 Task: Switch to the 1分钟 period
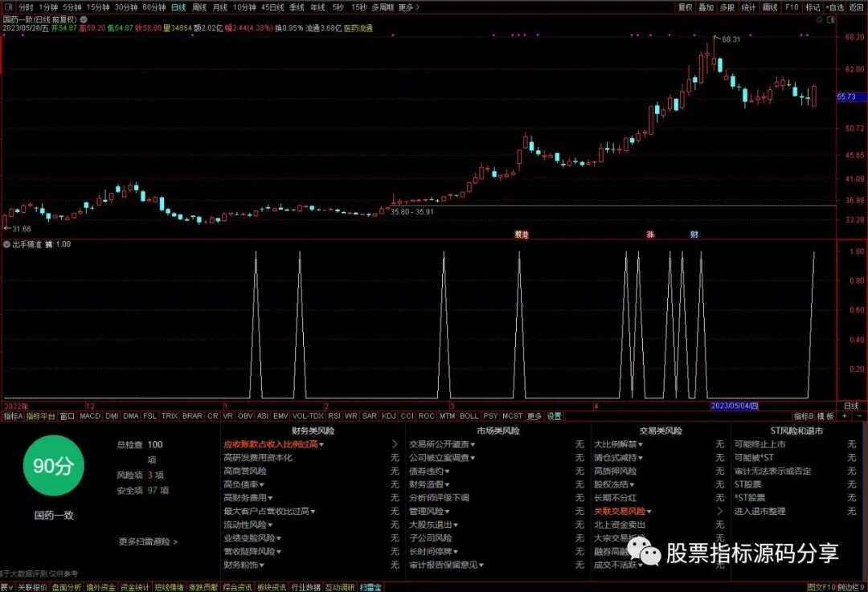tap(48, 7)
